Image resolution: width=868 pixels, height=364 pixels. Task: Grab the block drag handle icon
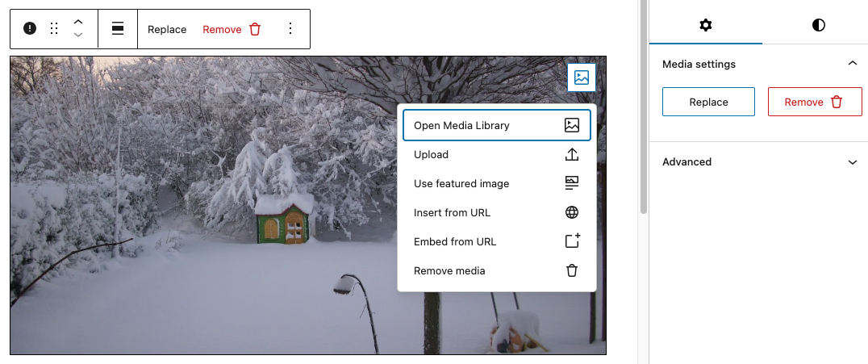pyautogui.click(x=54, y=29)
